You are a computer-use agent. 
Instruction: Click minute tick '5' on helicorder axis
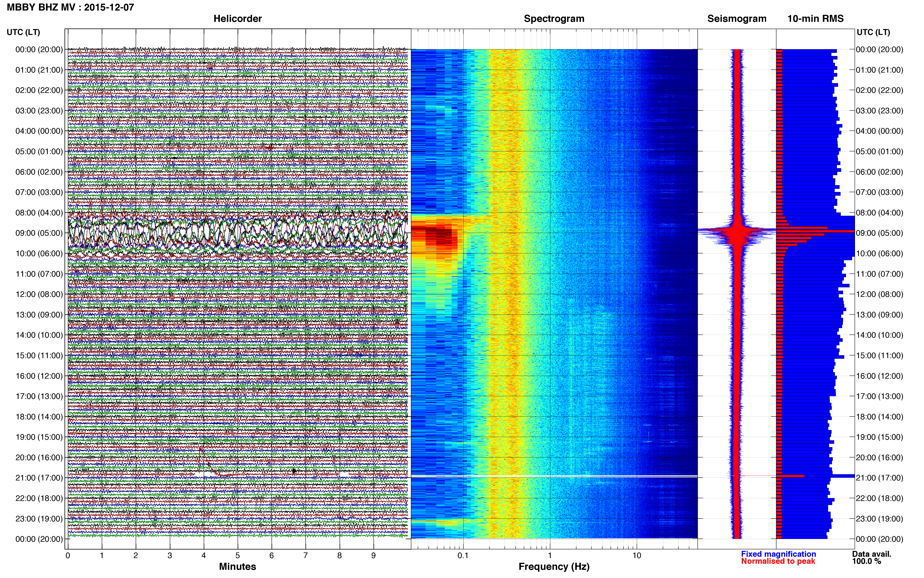pyautogui.click(x=238, y=555)
